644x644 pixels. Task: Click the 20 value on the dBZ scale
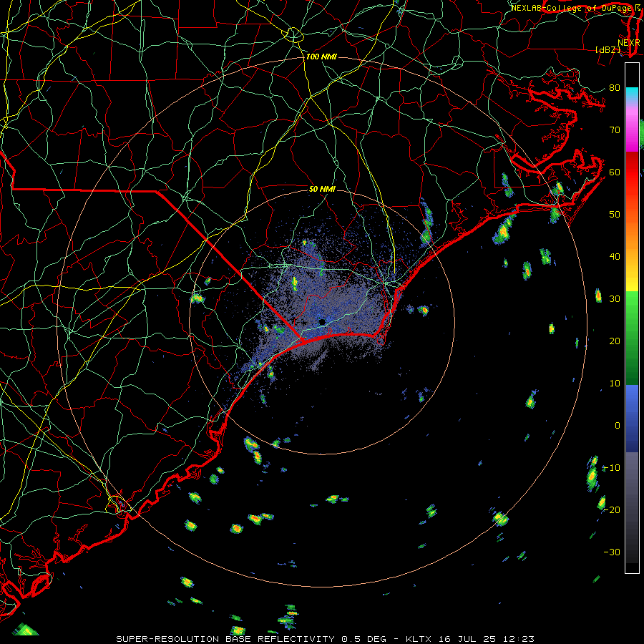[x=615, y=341]
